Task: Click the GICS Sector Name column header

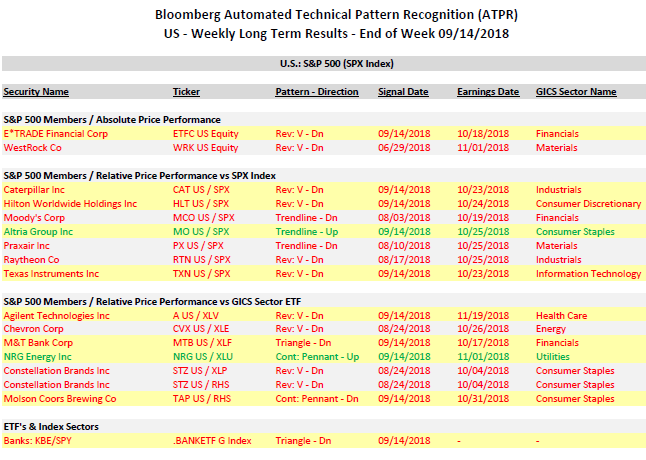Action: pos(576,92)
